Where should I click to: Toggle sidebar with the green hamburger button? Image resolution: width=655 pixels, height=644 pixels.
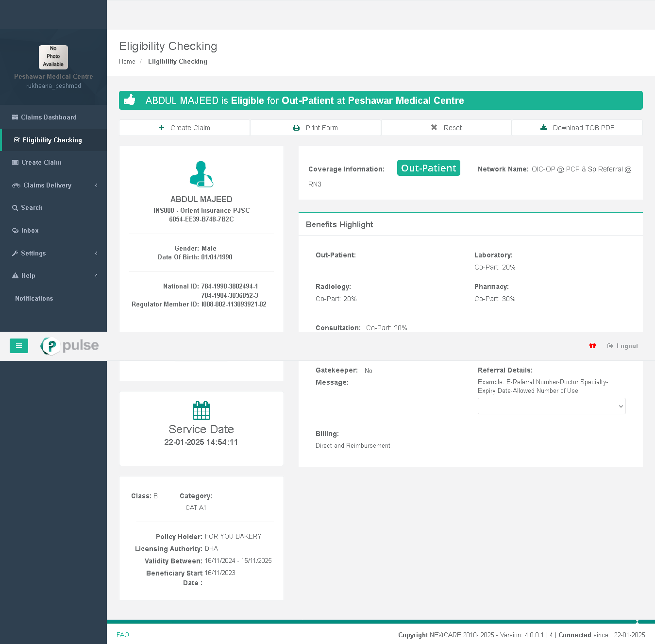pyautogui.click(x=19, y=346)
